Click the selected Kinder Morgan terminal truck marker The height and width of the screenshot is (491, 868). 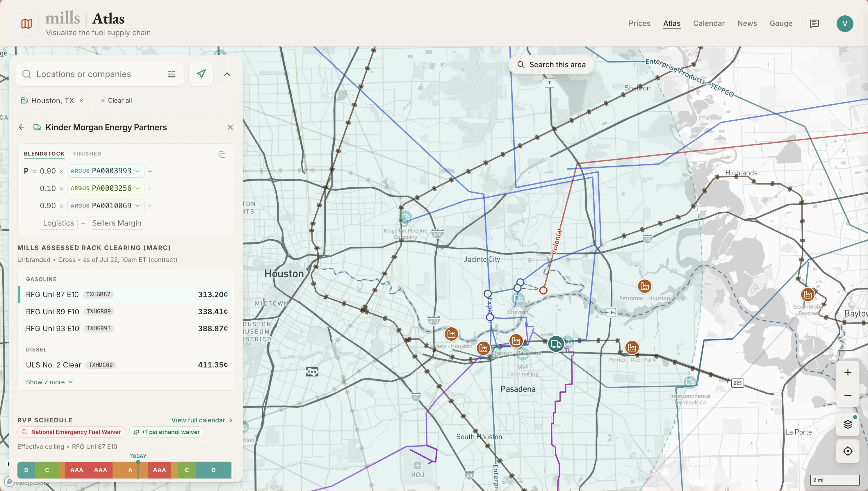click(556, 344)
